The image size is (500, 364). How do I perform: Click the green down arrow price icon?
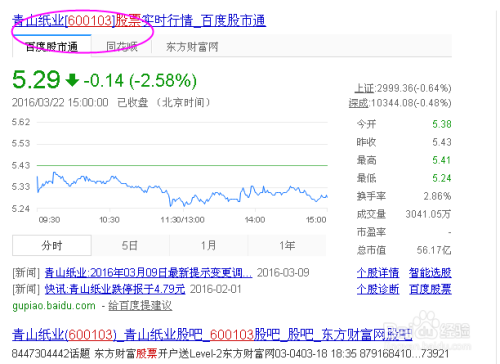72,80
